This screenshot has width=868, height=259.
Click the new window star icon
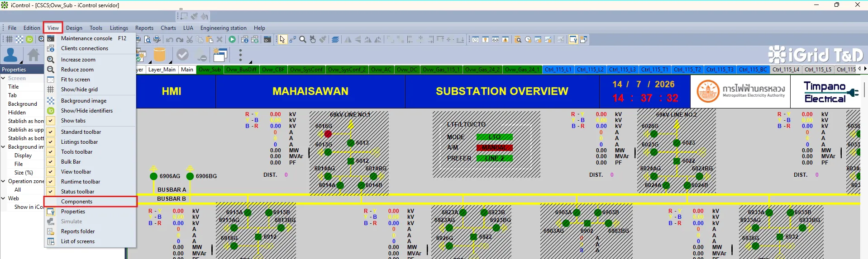[220, 55]
